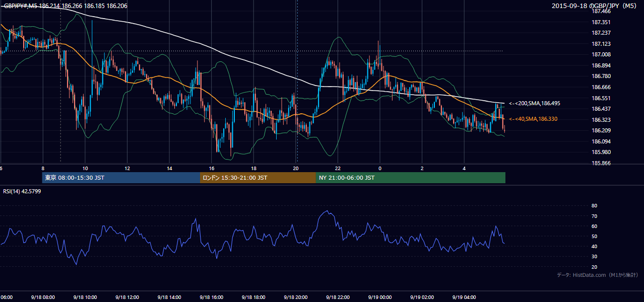Select the 185.866 price axis label
This screenshot has width=644, height=302.
point(601,163)
